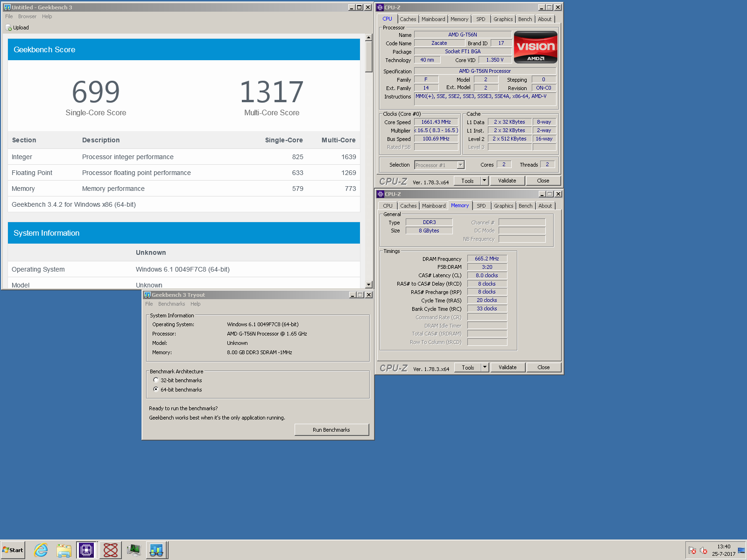
Task: Open Windows Explorer folder icon in taskbar
Action: coord(64,551)
